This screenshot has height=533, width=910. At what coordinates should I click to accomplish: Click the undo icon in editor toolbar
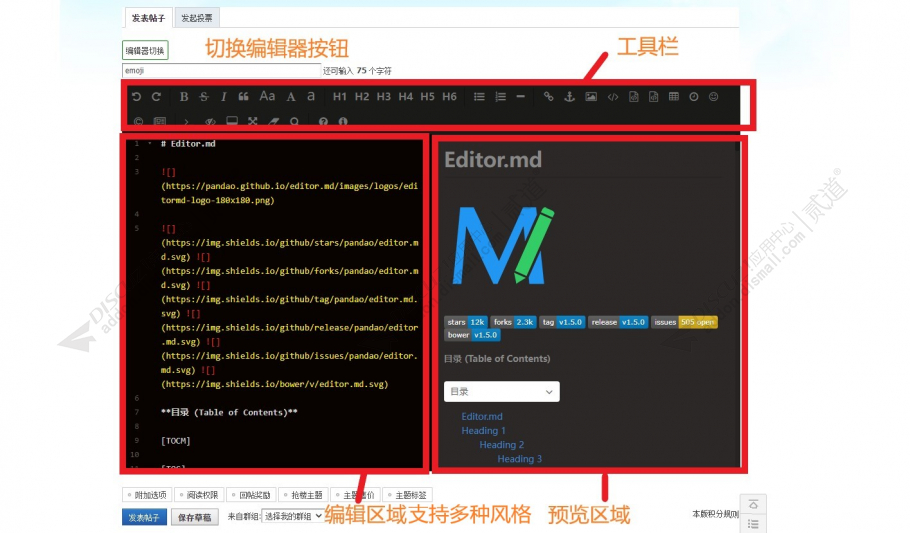136,97
